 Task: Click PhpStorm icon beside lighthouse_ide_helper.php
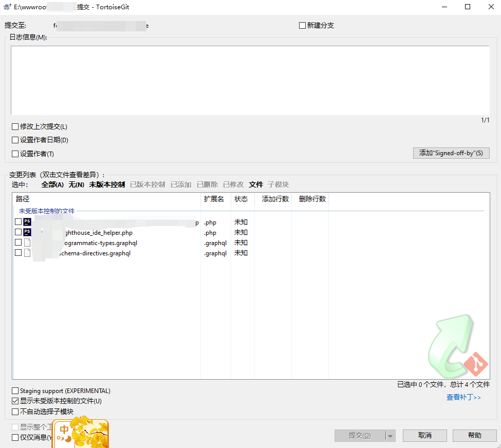[27, 232]
